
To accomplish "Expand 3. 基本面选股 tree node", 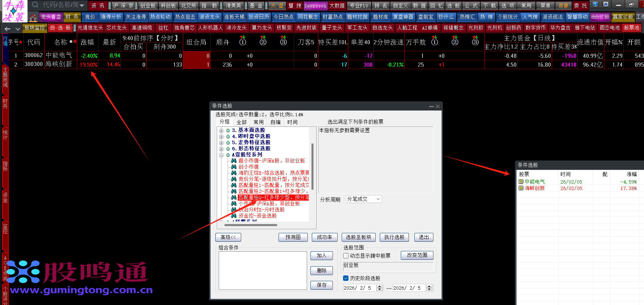I will coord(221,131).
